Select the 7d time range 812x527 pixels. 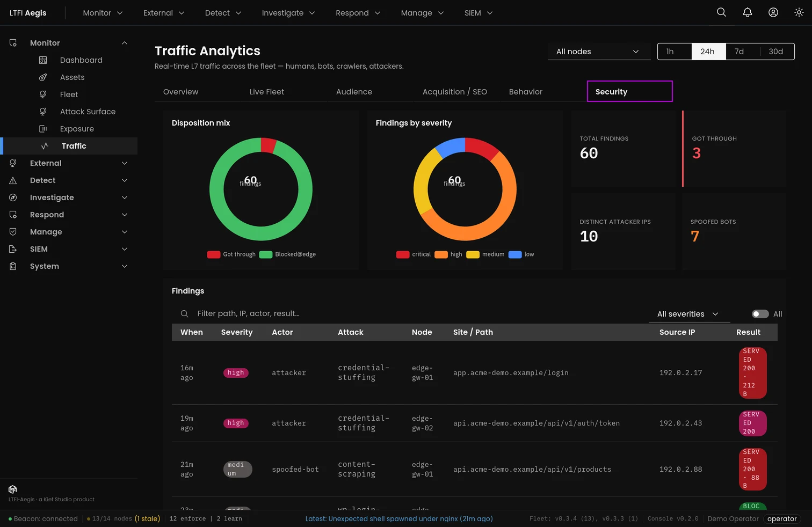point(743,52)
